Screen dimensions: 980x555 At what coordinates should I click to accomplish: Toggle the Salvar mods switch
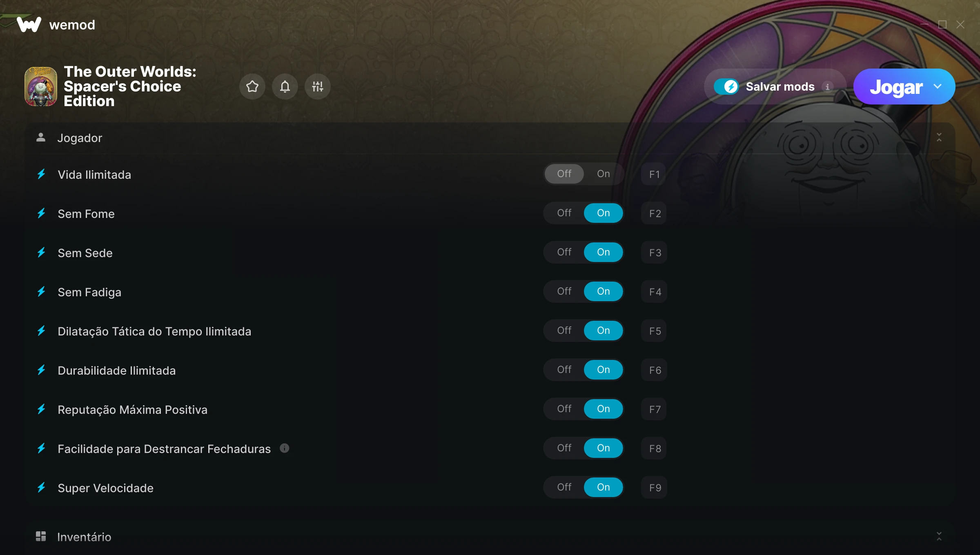coord(726,87)
